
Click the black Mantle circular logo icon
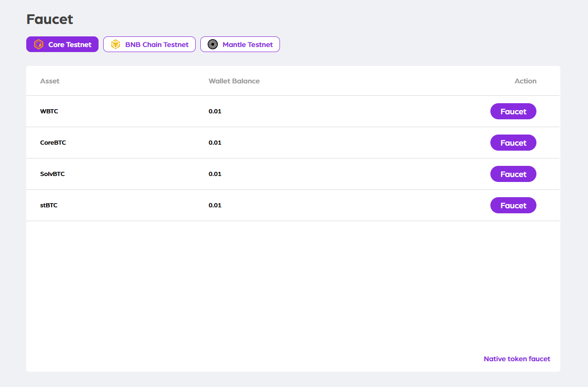pos(212,45)
